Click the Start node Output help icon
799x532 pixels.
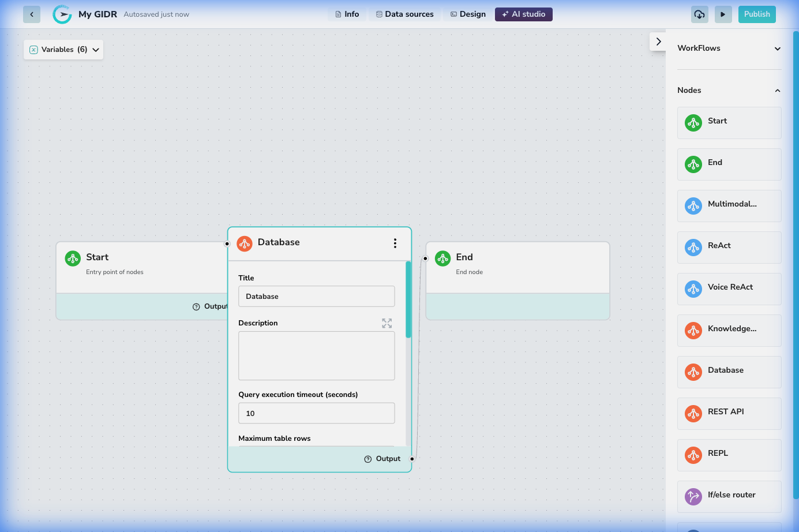point(196,307)
